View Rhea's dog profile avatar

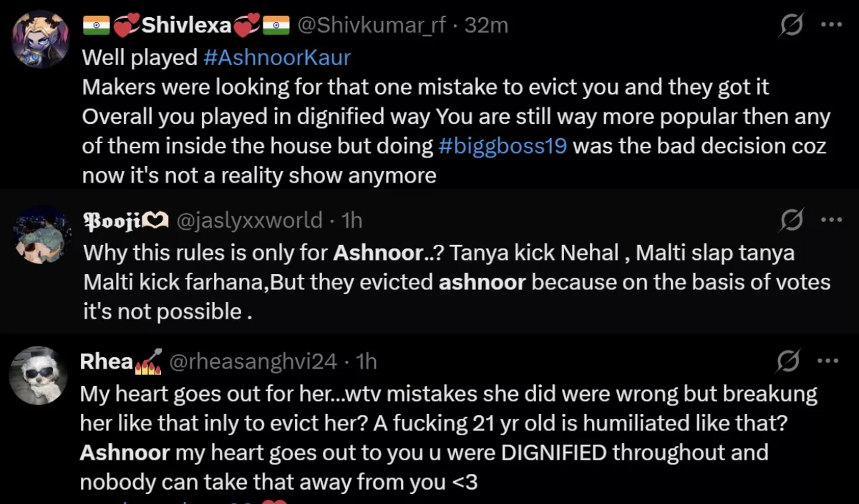coord(39,374)
